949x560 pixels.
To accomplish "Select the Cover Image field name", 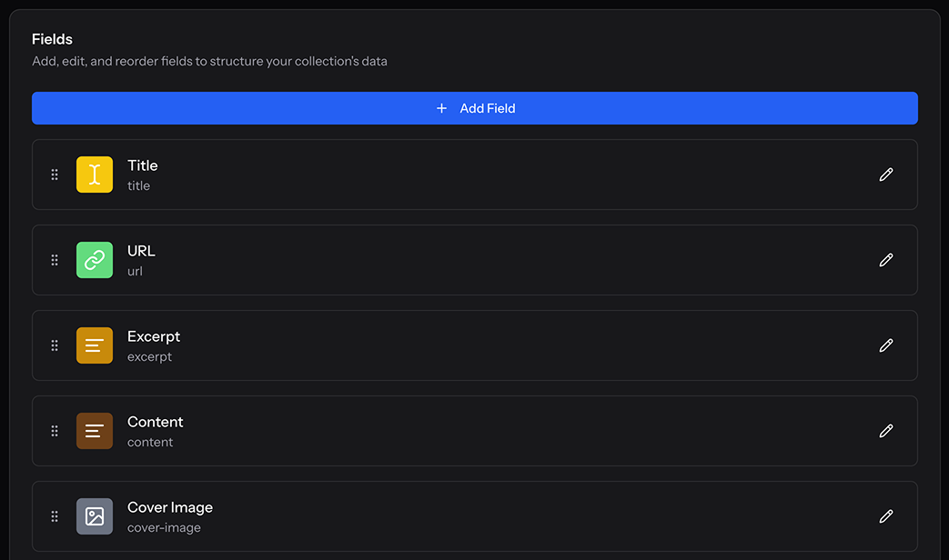I will click(x=170, y=507).
